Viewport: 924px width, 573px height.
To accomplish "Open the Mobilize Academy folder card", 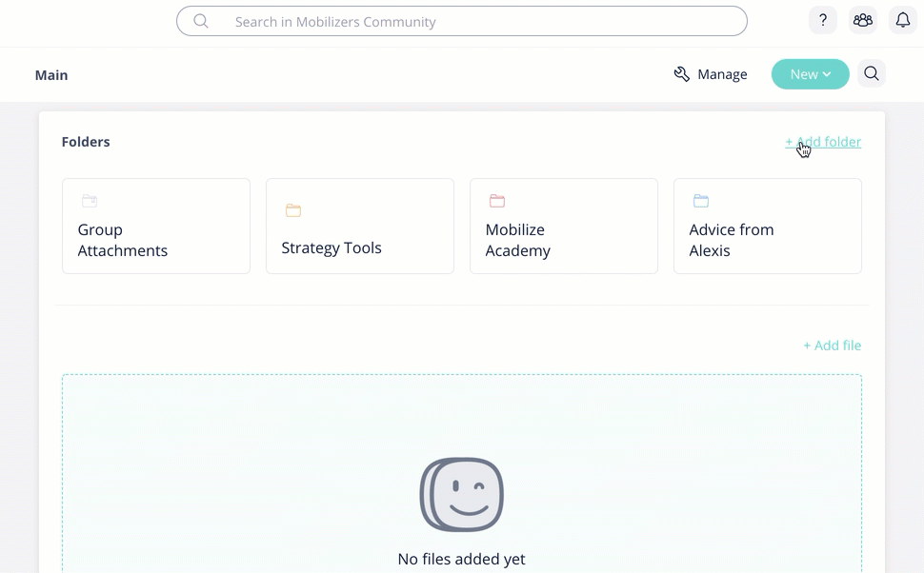I will click(x=564, y=227).
